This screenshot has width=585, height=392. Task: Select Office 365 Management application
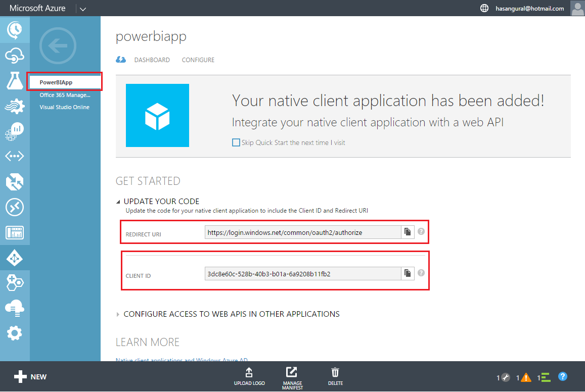click(65, 95)
